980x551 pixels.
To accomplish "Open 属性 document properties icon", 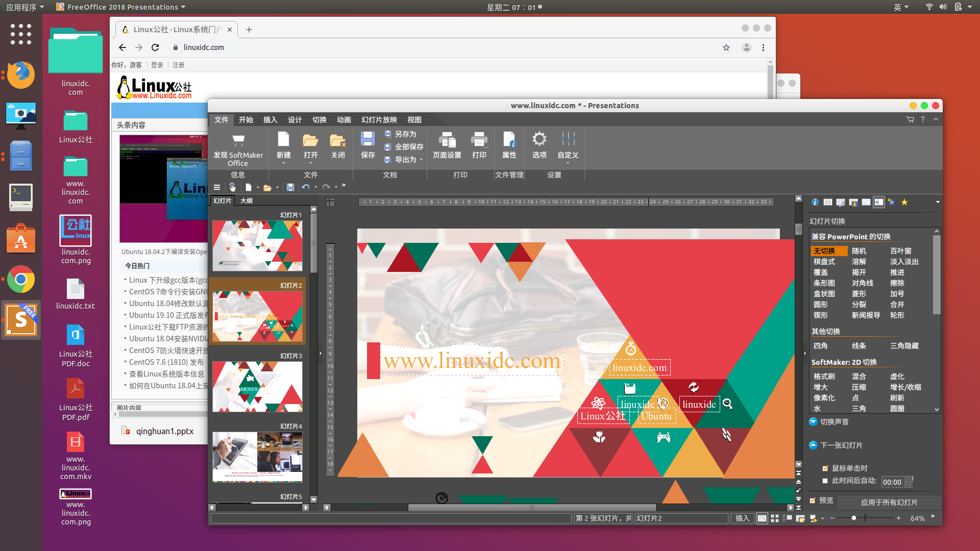I will pyautogui.click(x=509, y=140).
